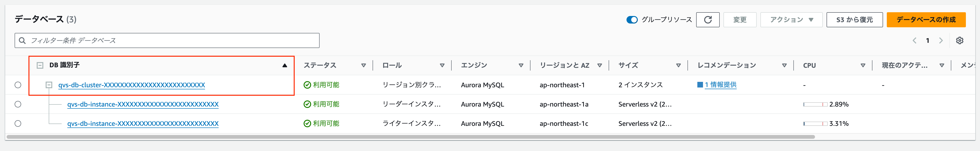Click the データベースの作成 button
980x151 pixels.
point(926,20)
